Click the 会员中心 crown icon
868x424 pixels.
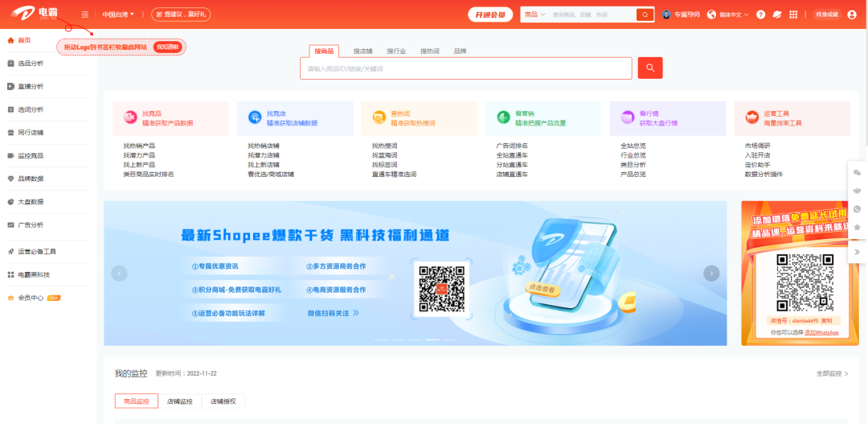pyautogui.click(x=10, y=298)
